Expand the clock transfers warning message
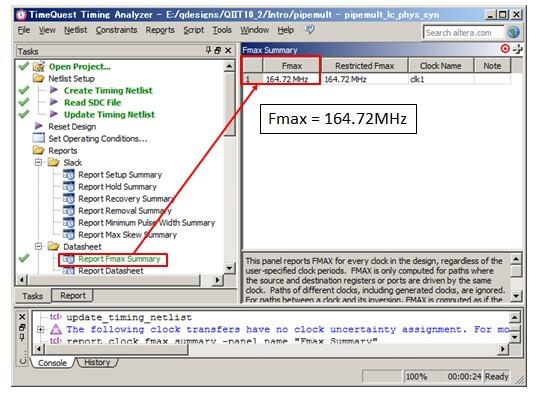Viewport: 533px width, 393px height. pos(40,329)
